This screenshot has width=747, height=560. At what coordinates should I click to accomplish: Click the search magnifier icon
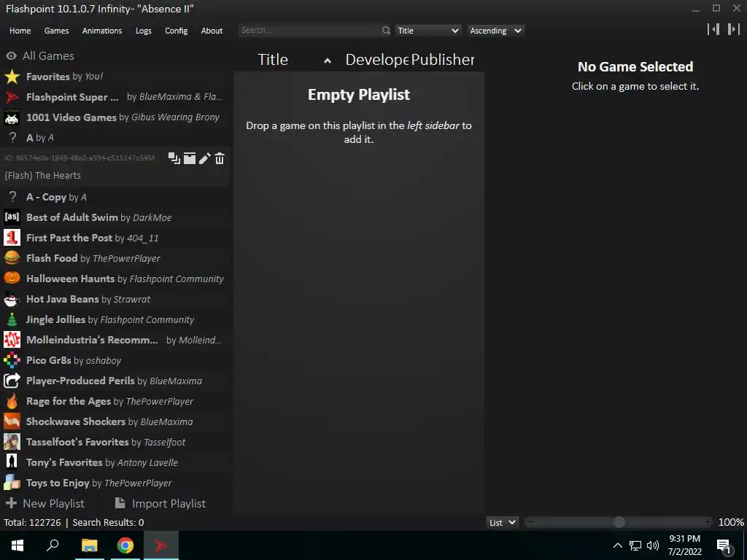pyautogui.click(x=386, y=31)
